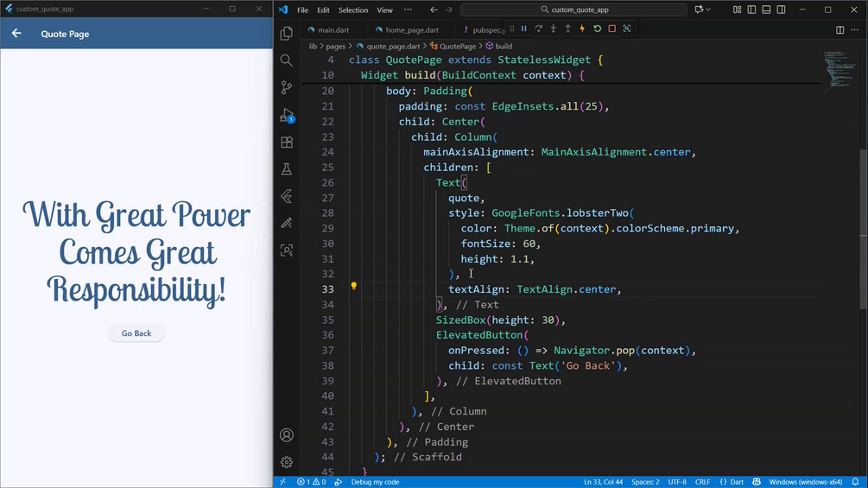This screenshot has height=488, width=868.
Task: Open the View menu
Action: (x=384, y=10)
